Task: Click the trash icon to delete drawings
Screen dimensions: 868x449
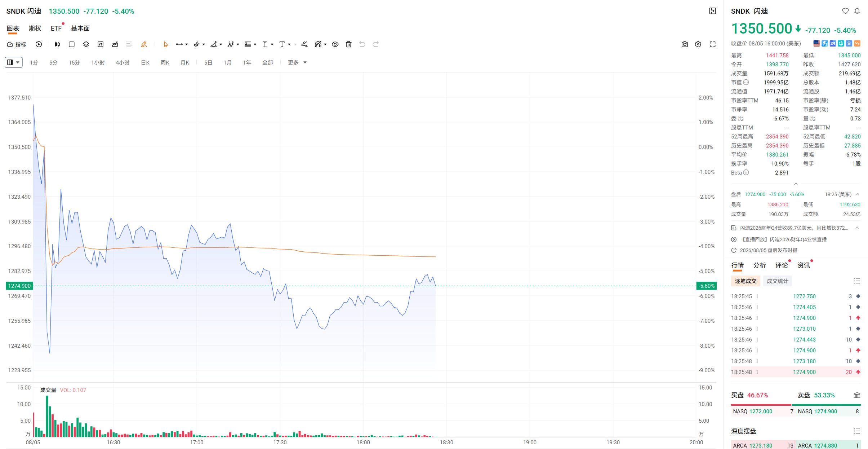Action: click(x=348, y=44)
